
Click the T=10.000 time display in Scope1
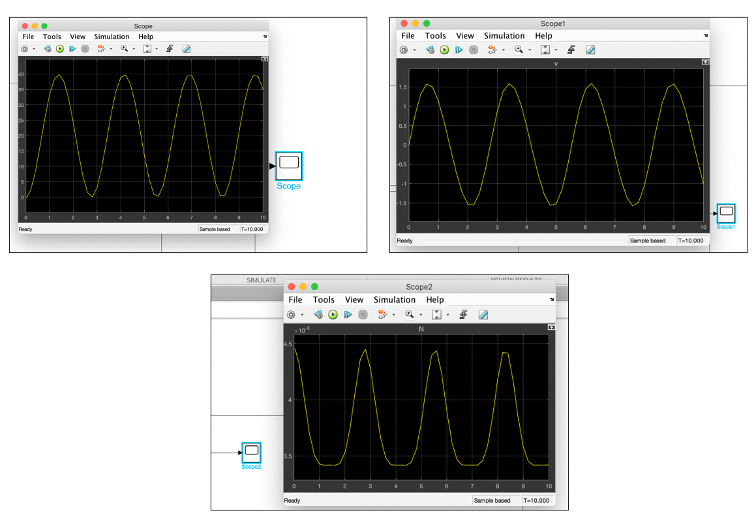(x=691, y=240)
